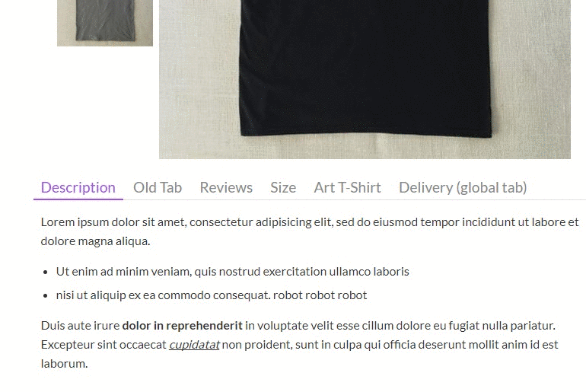The width and height of the screenshot is (586, 392).
Task: Click the large black t-shirt product image
Action: pyautogui.click(x=365, y=79)
